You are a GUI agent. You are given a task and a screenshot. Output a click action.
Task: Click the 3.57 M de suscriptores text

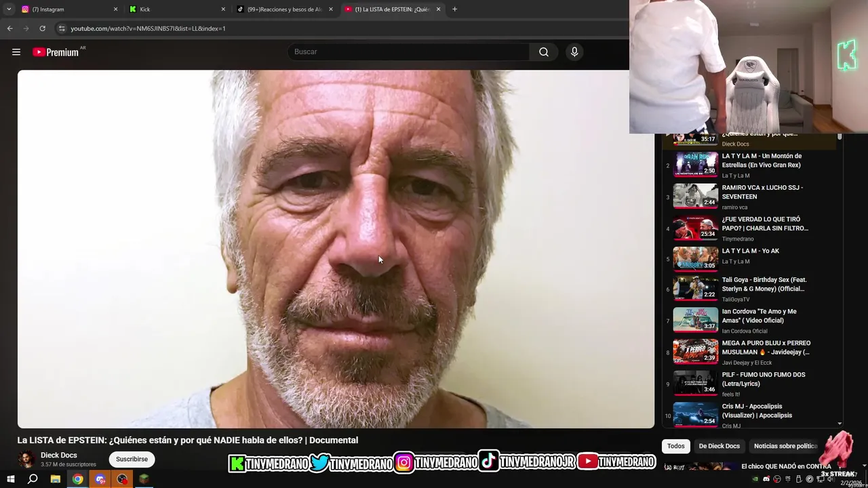click(x=68, y=464)
